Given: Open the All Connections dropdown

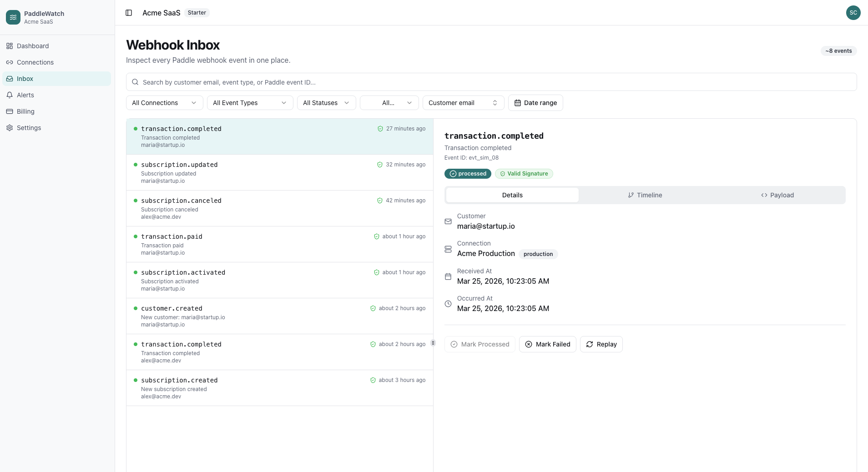Looking at the screenshot, I should pos(164,103).
